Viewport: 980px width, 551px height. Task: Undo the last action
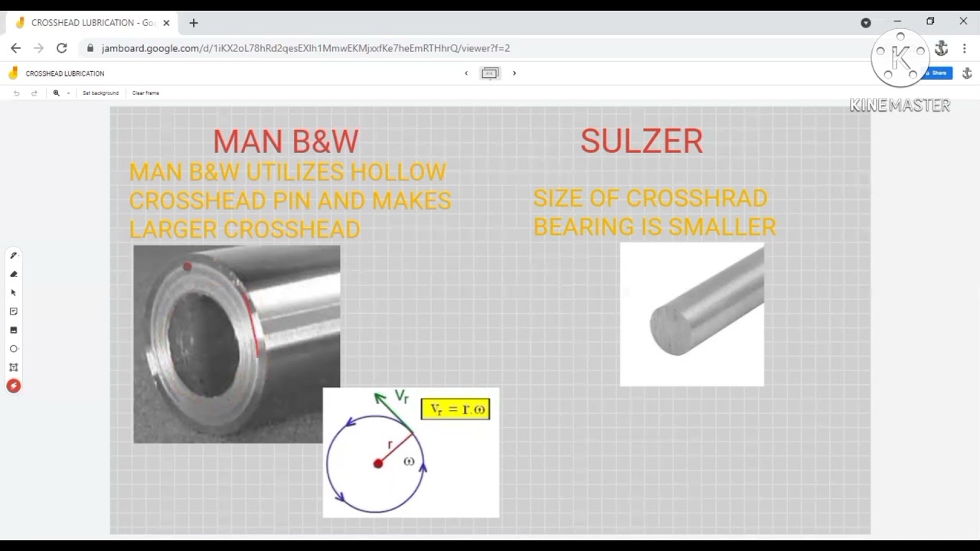click(16, 93)
